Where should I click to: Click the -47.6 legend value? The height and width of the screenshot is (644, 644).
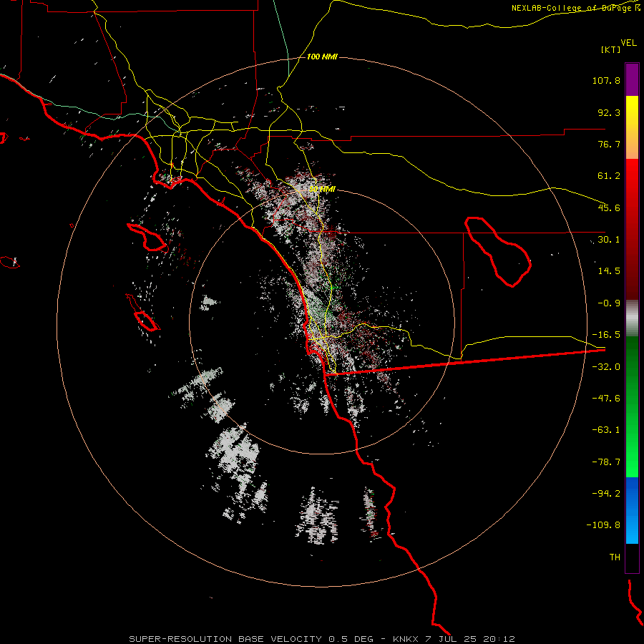(606, 399)
